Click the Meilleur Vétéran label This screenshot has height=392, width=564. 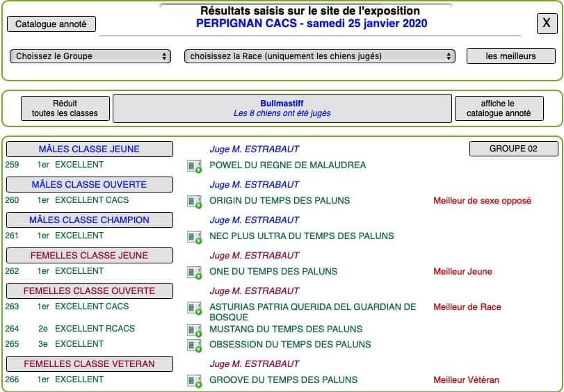[466, 379]
